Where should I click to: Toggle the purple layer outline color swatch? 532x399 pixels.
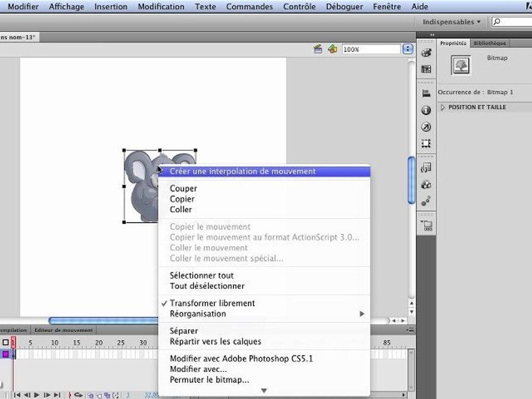(6, 354)
